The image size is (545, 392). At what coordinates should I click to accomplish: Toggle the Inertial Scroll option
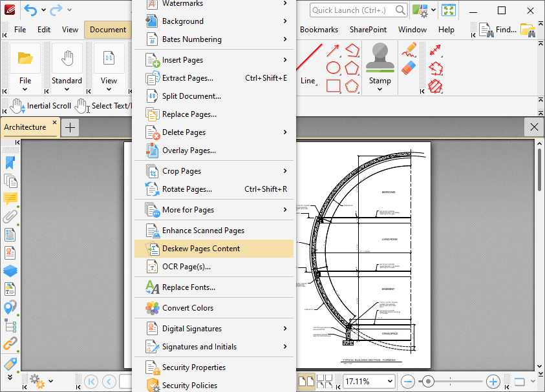[x=40, y=106]
